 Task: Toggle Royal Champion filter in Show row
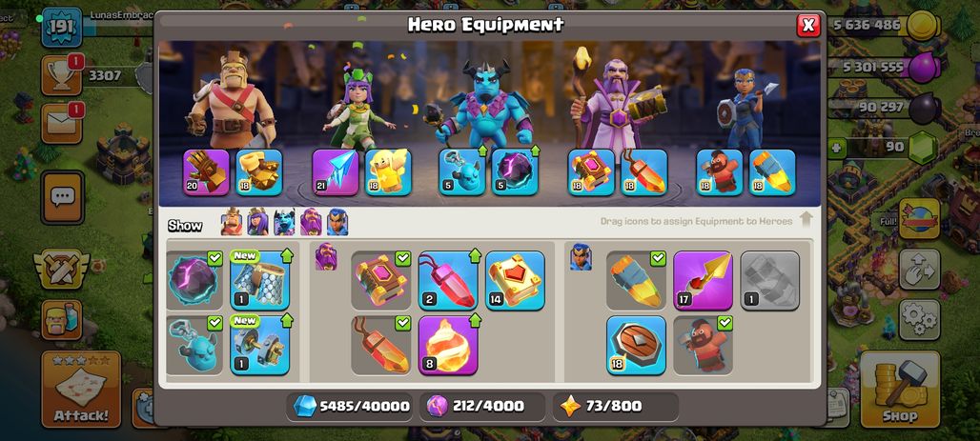click(x=337, y=222)
